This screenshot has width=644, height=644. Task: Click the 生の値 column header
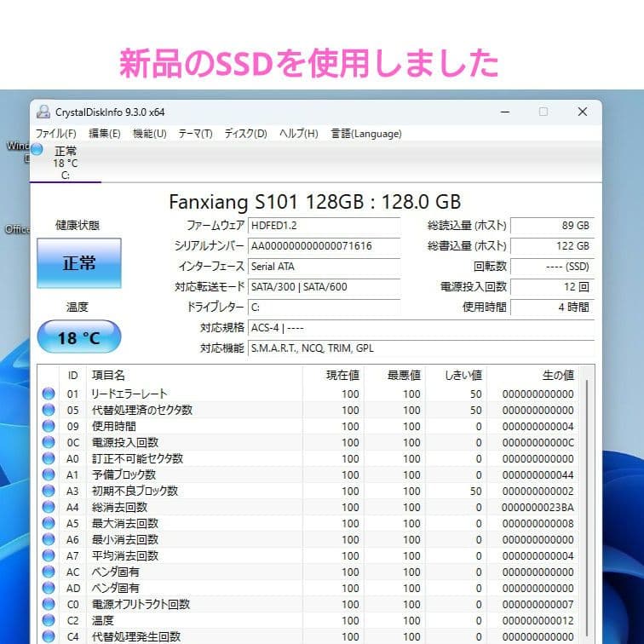click(x=533, y=375)
